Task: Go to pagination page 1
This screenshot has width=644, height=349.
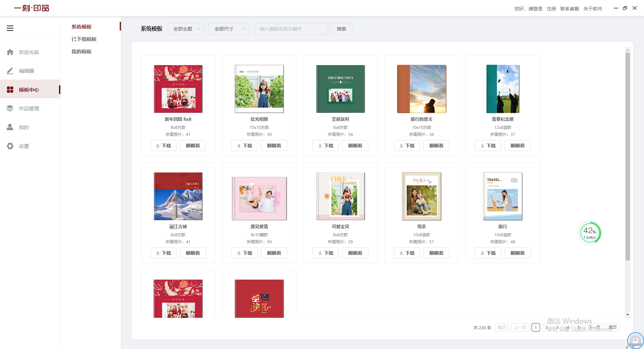Action: tap(536, 328)
